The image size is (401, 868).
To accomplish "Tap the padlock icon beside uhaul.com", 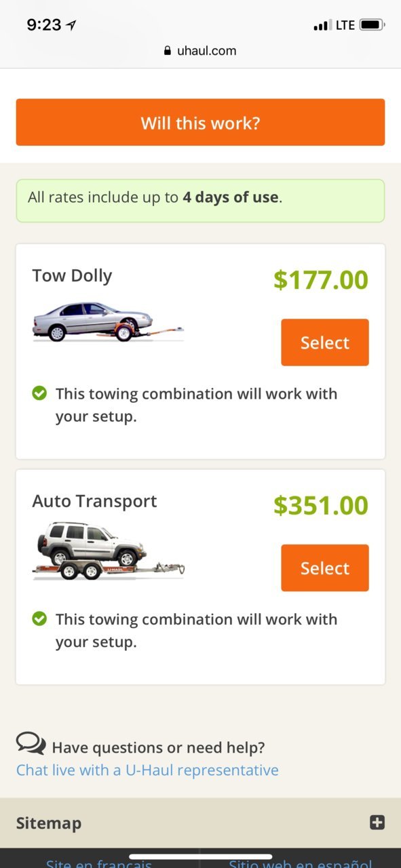I will click(168, 51).
